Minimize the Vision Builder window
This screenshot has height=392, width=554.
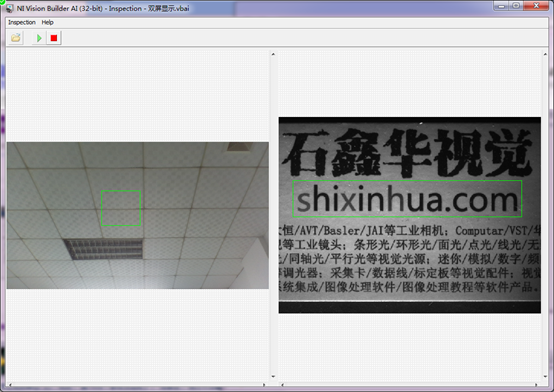pos(501,6)
